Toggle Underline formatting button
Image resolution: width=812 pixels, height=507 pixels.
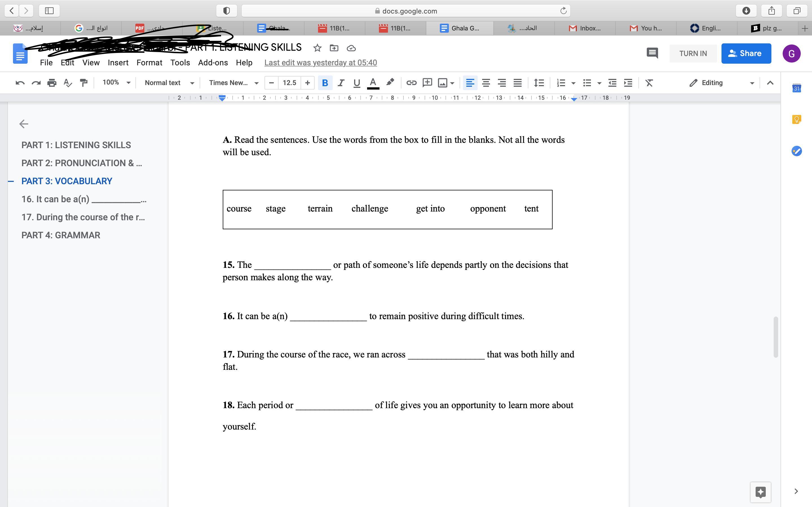point(357,83)
